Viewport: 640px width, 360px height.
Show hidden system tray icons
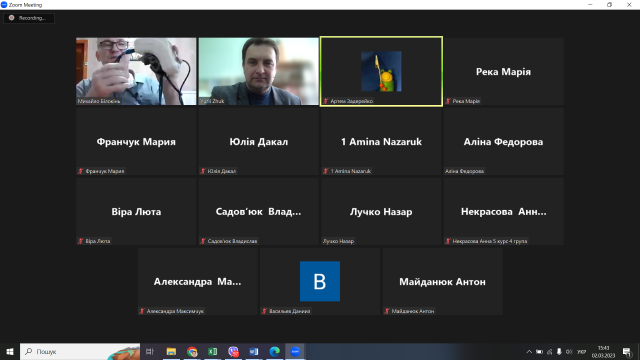pos(529,352)
